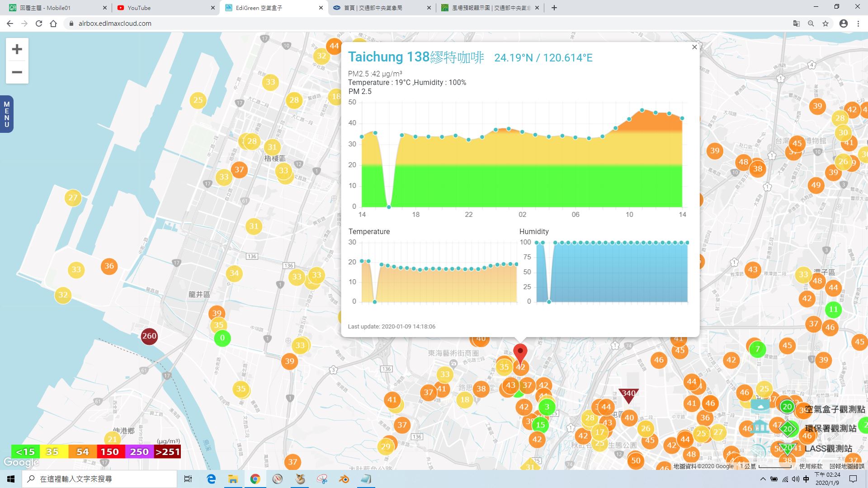
Task: Zoom out the map with minus button
Action: click(x=17, y=72)
